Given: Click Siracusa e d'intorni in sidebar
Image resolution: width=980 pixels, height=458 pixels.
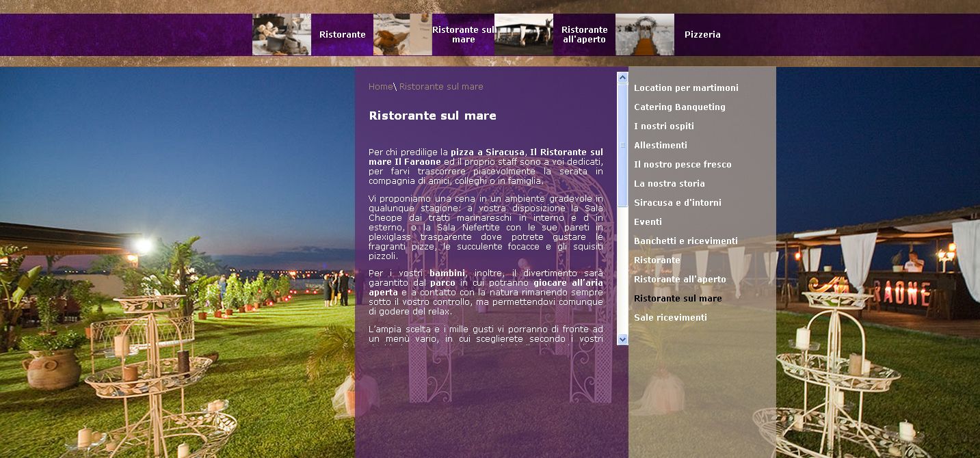Looking at the screenshot, I should [677, 202].
